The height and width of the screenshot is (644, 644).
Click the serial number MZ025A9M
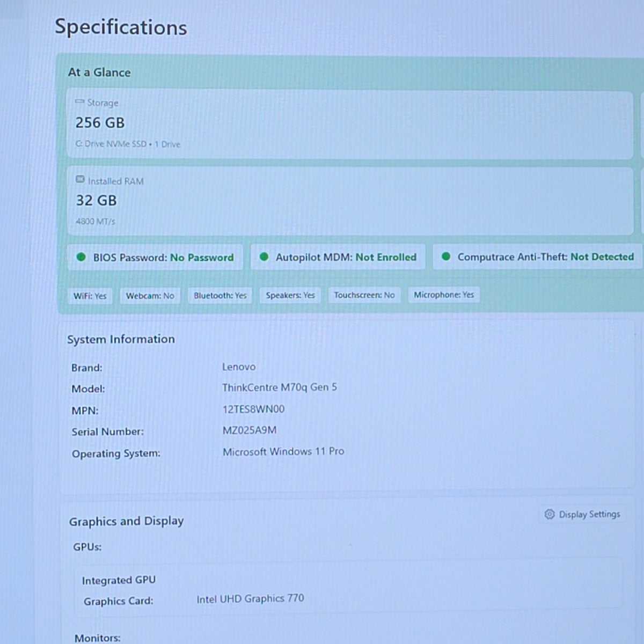(250, 430)
